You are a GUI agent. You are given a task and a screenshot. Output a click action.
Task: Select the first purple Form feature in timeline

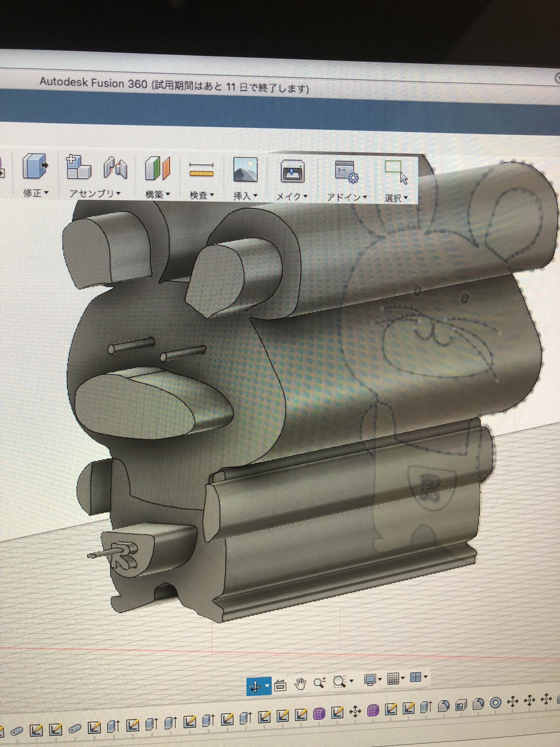319,713
